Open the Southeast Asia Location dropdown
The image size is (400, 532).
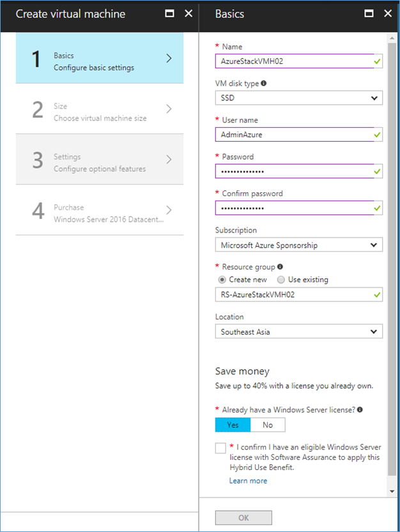pos(299,331)
